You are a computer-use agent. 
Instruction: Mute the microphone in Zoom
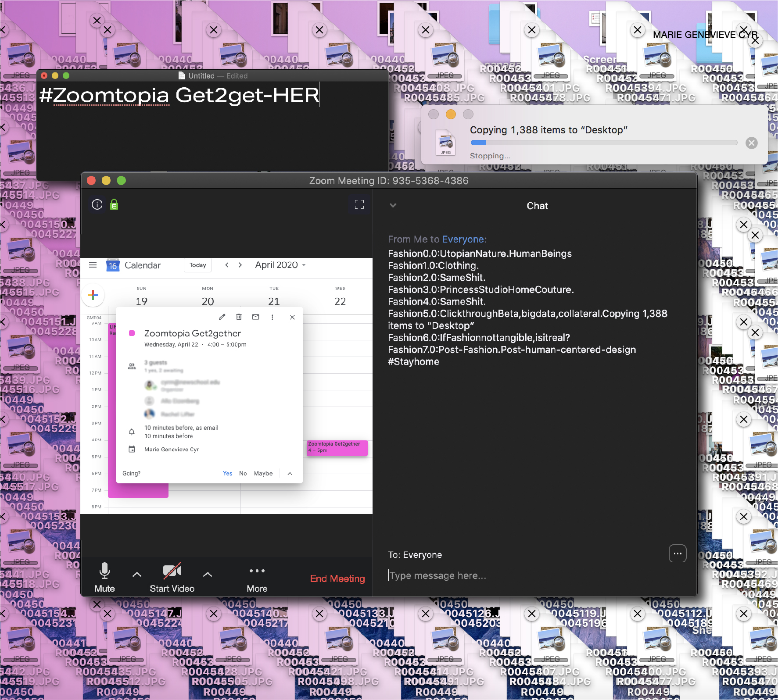tap(104, 577)
